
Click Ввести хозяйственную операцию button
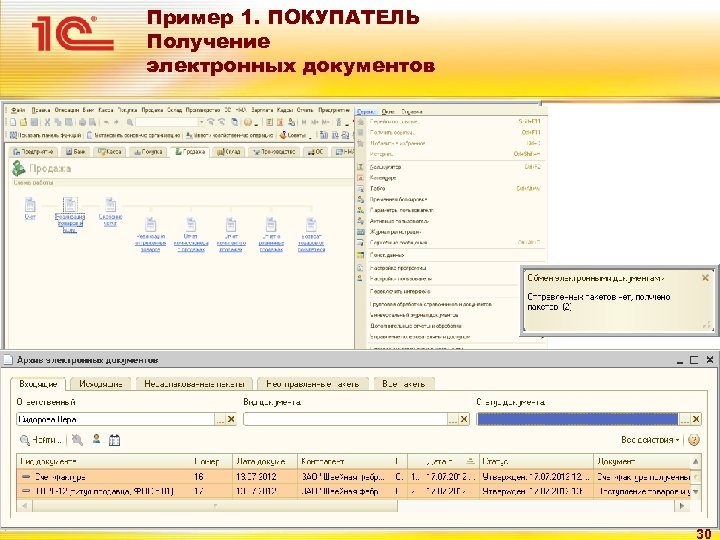click(229, 135)
